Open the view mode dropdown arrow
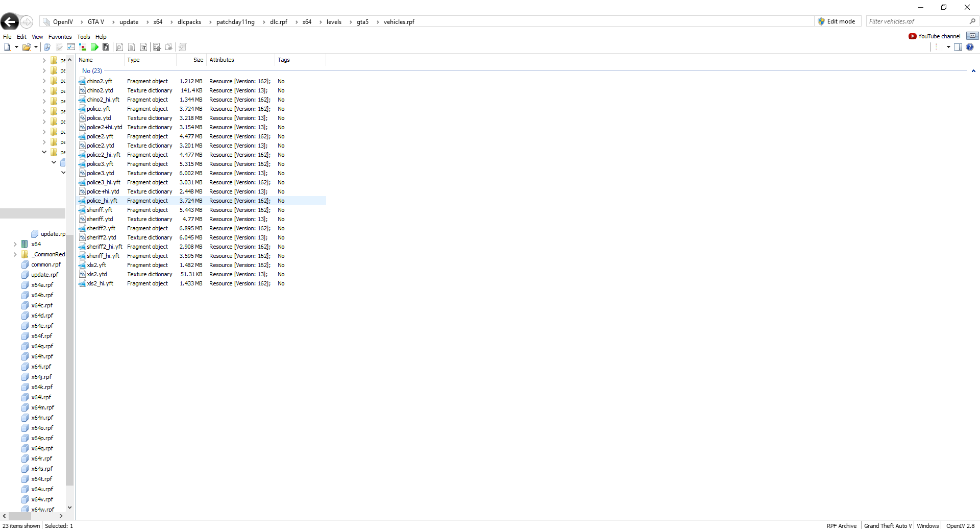This screenshot has height=531, width=980. [948, 47]
